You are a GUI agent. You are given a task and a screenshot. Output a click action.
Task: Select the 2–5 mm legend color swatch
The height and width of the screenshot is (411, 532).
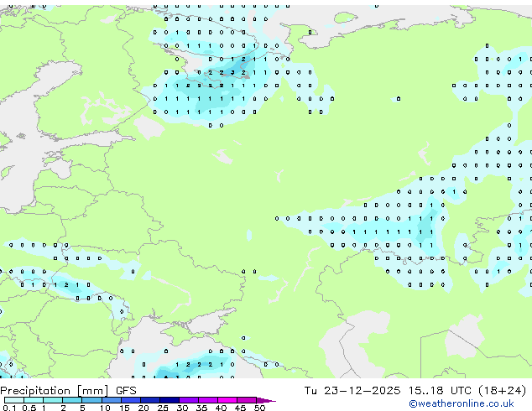(x=72, y=400)
